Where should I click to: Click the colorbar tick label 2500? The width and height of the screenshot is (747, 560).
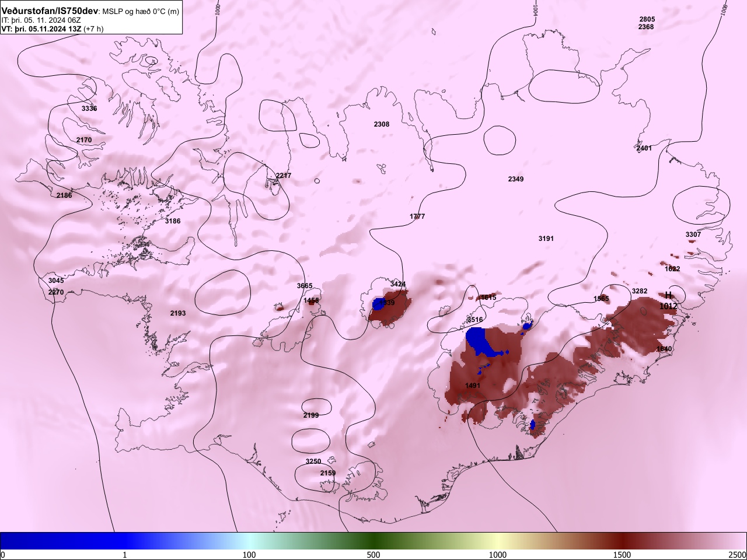pyautogui.click(x=738, y=555)
